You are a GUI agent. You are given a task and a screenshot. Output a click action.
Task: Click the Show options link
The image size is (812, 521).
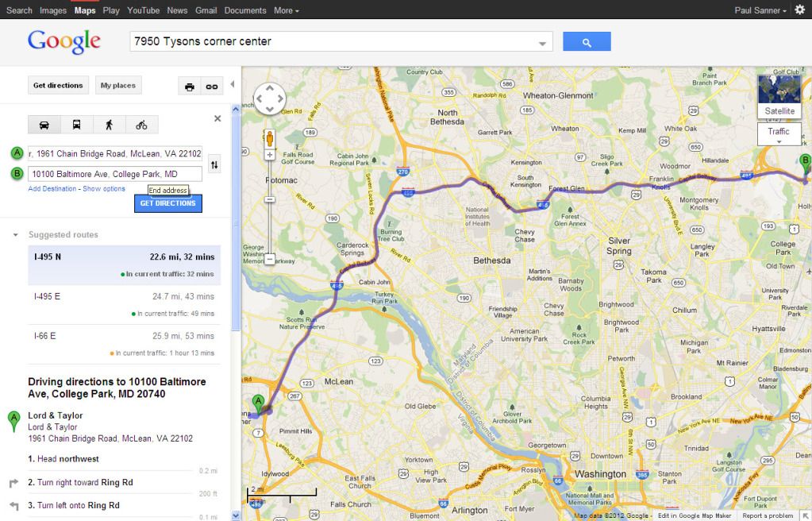tap(104, 189)
